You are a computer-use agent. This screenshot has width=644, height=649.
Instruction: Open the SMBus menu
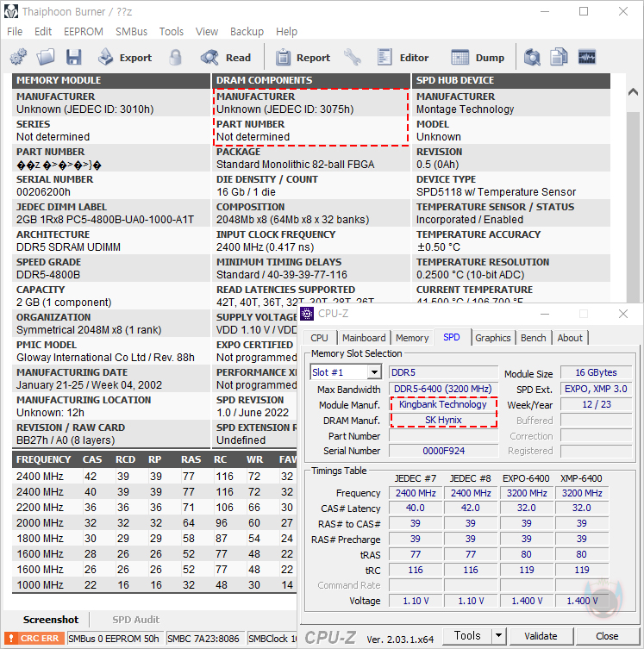pos(131,31)
